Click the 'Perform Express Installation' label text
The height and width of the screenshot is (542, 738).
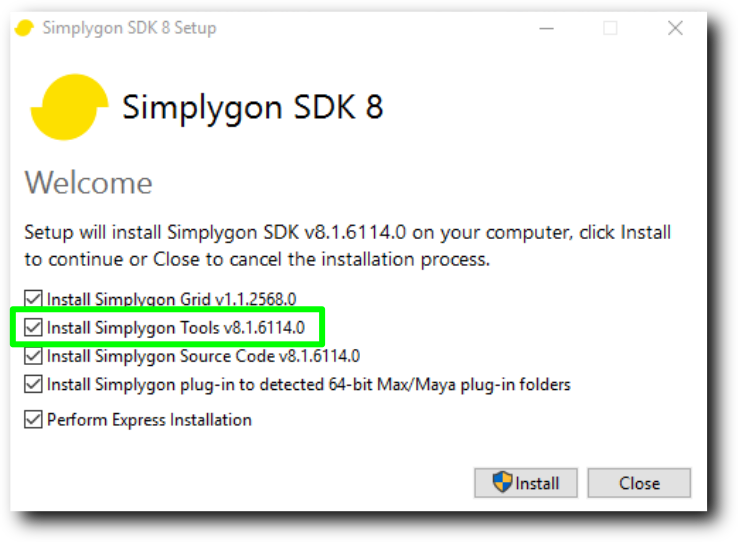(x=149, y=420)
